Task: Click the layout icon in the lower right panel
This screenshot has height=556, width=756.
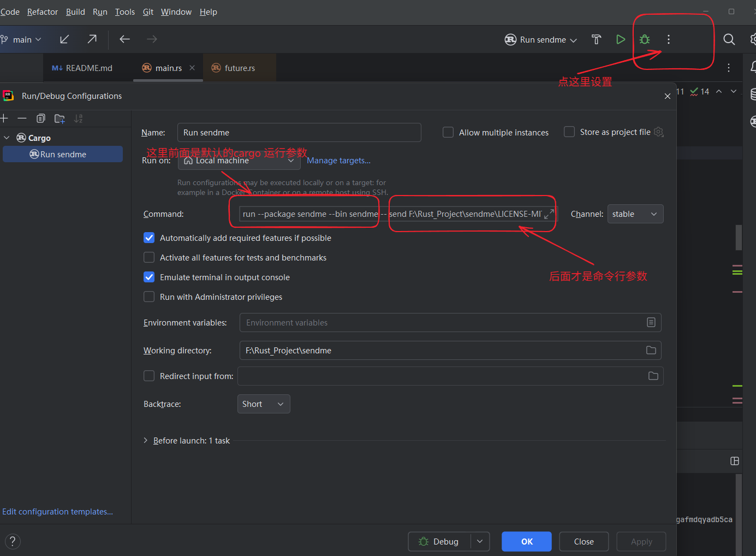Action: coord(735,461)
